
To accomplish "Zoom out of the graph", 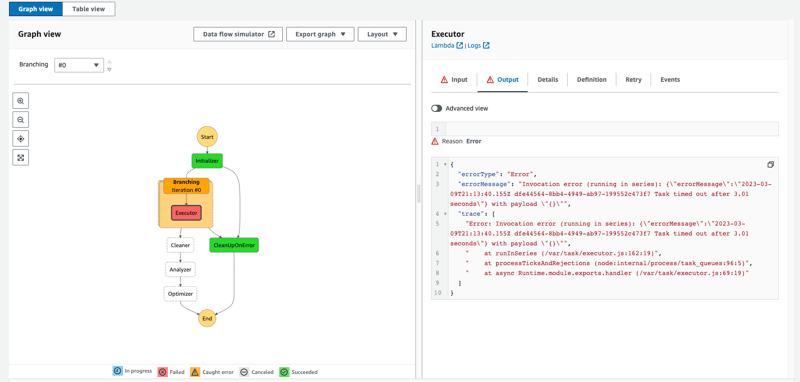I will pyautogui.click(x=21, y=120).
